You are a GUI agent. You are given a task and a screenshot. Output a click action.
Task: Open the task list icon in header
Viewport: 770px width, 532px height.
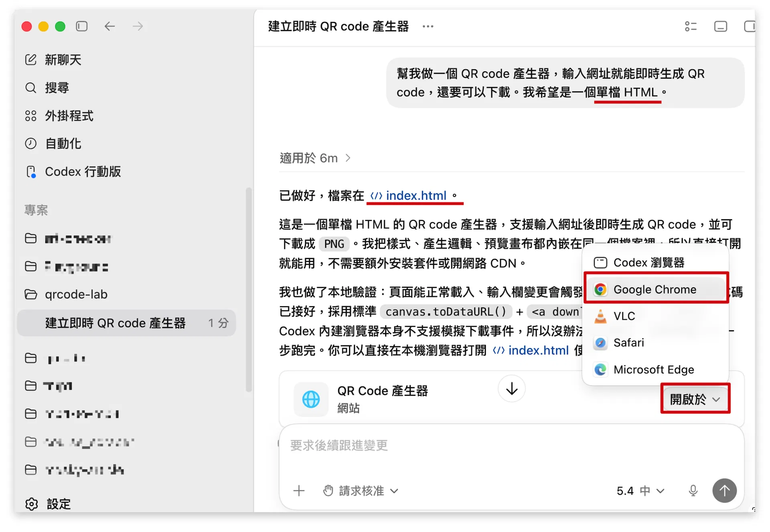691,26
